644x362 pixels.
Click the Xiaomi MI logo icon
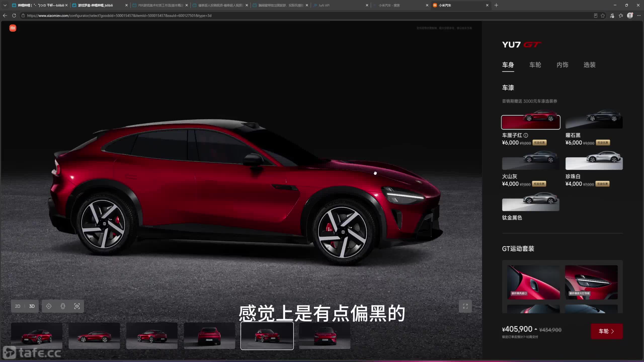coord(13,28)
